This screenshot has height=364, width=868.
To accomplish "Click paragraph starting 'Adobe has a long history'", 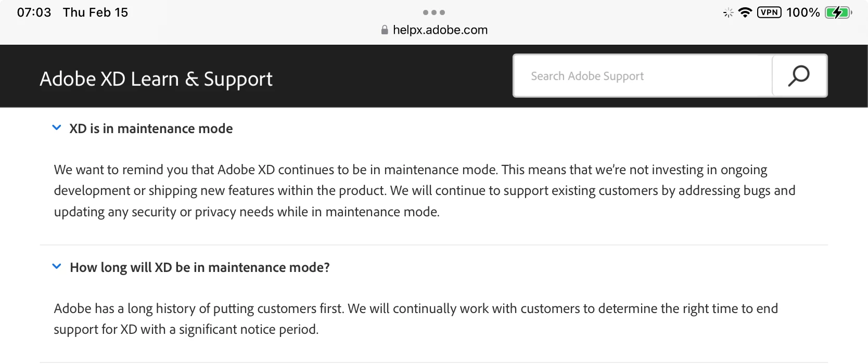I will tap(416, 319).
